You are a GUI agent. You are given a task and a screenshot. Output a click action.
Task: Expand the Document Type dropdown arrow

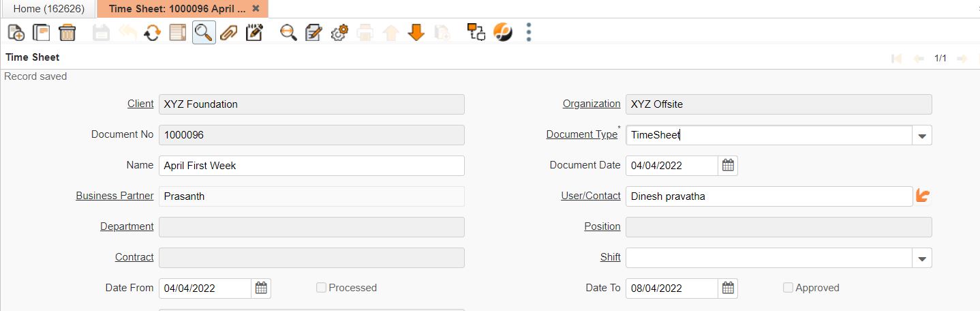click(922, 135)
